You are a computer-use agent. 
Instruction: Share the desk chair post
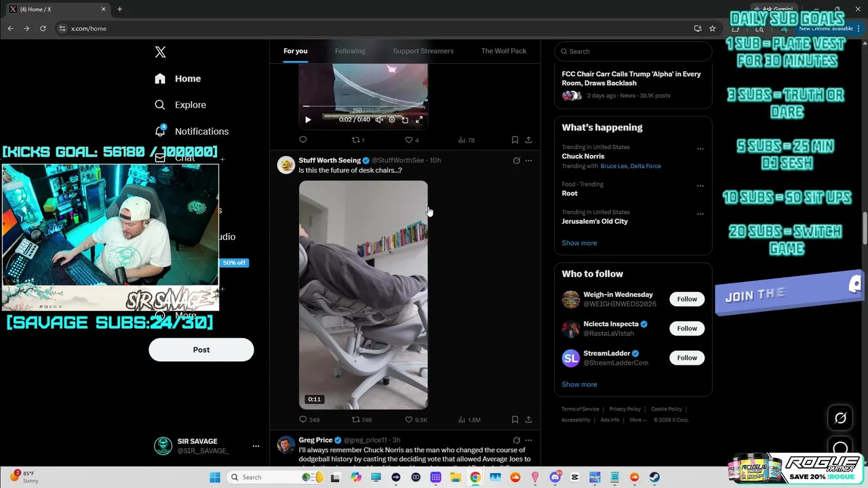(x=528, y=420)
